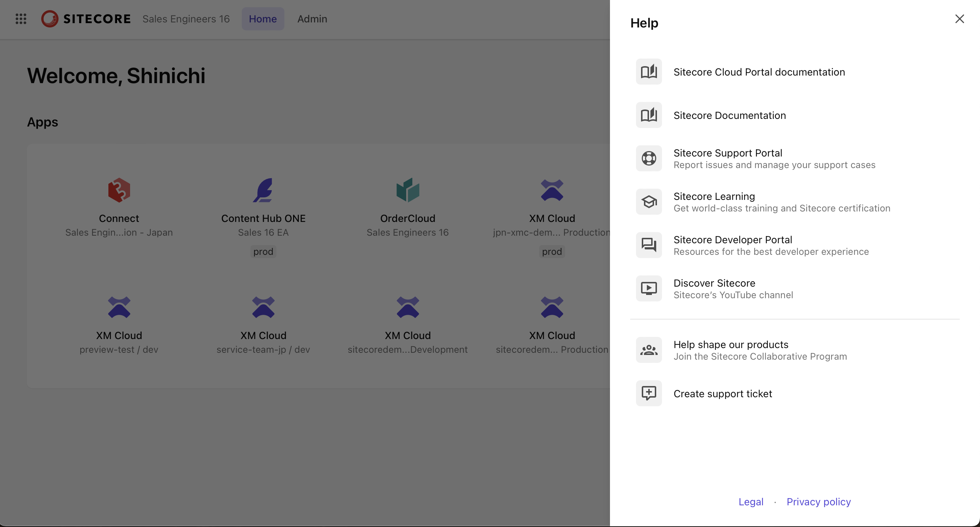Click 'Resources for the best developer experience'

click(771, 252)
